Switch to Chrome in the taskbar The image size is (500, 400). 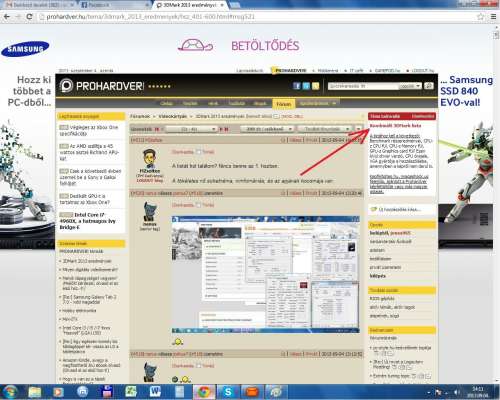[x=204, y=392]
